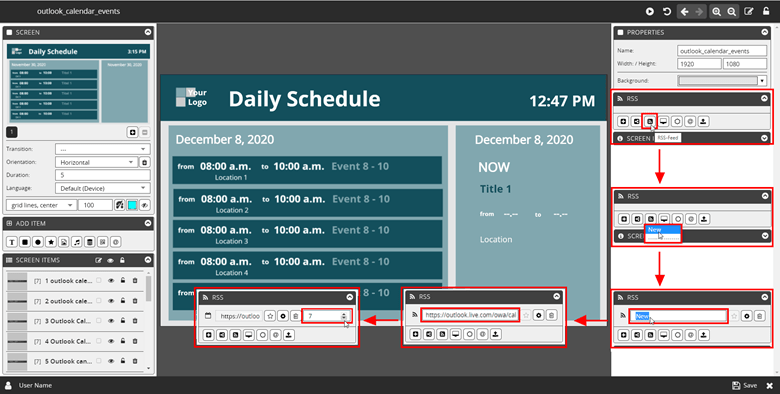Click the upload icon in RSS toolbar
Viewport: 780px width, 394px height.
click(x=703, y=121)
